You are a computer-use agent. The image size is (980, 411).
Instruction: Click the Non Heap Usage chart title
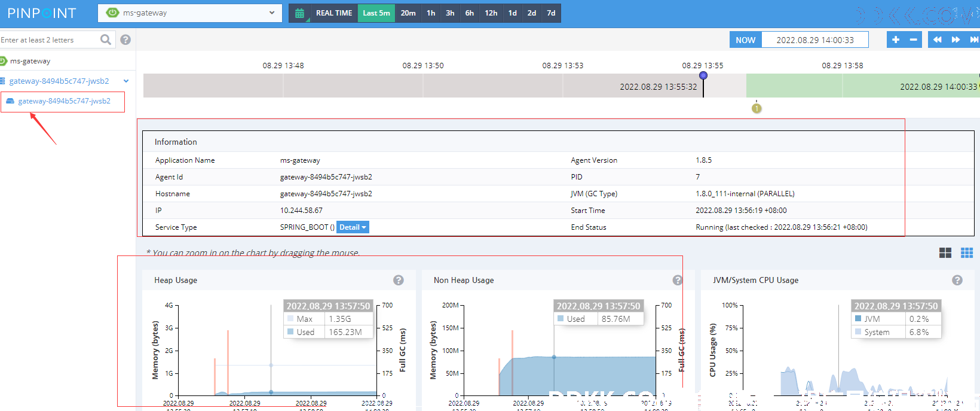pyautogui.click(x=464, y=280)
